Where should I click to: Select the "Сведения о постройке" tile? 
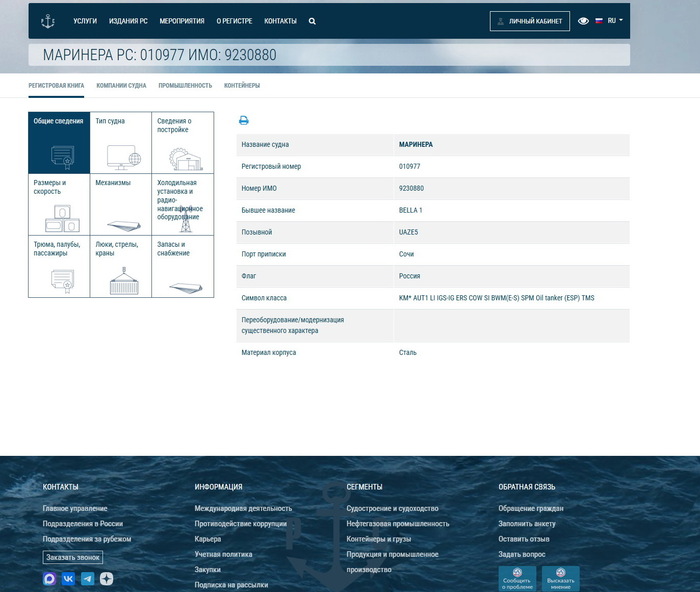tap(182, 142)
